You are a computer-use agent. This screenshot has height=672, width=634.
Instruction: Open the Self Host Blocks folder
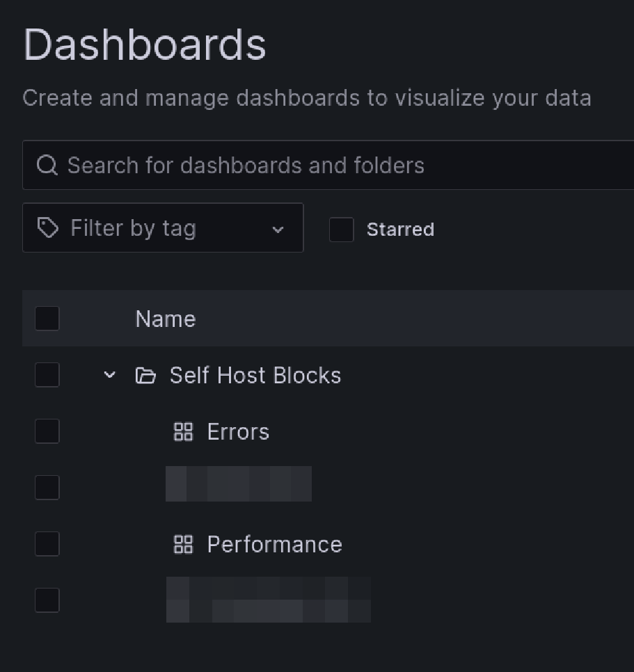coord(255,376)
